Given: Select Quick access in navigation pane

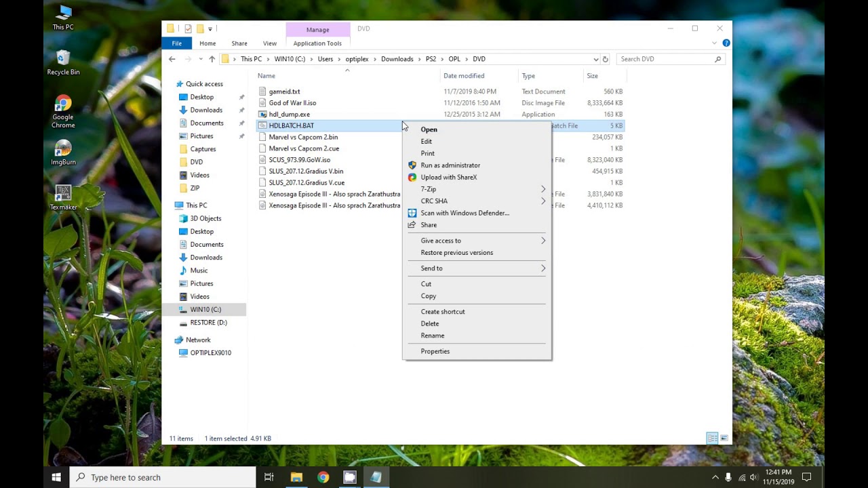Looking at the screenshot, I should (x=204, y=84).
